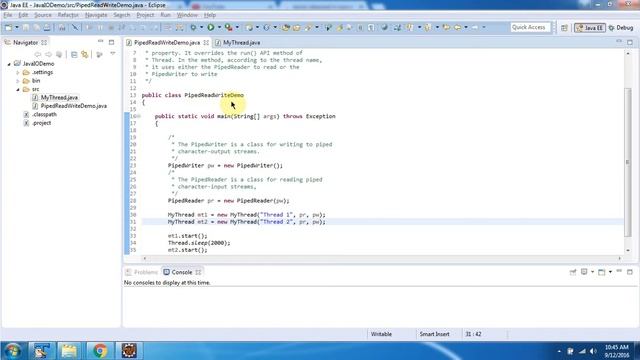Select the Console tab
The width and height of the screenshot is (640, 360).
tap(182, 272)
